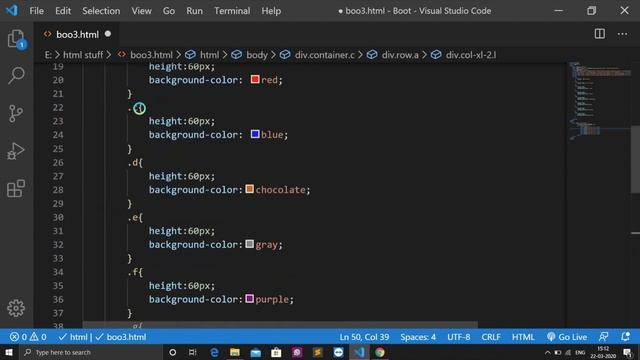The image size is (640, 360).
Task: Click line number 28 in gutter
Action: pos(58,190)
